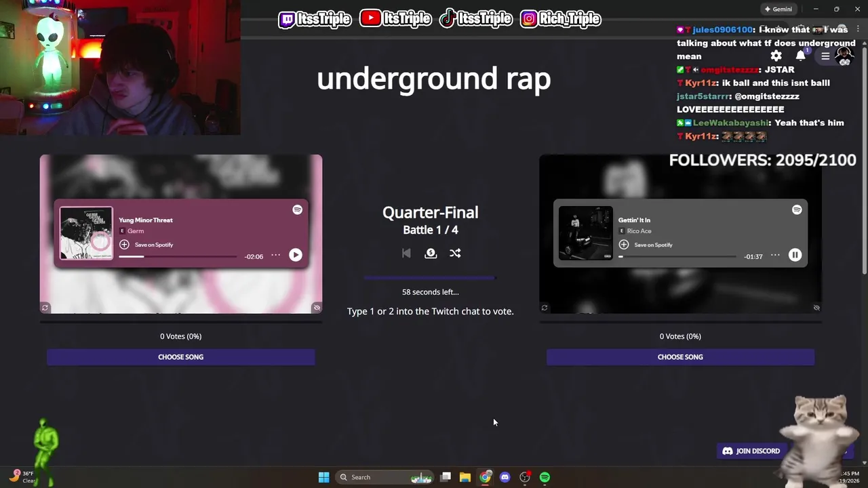The height and width of the screenshot is (488, 868).
Task: Open File Explorer from taskbar
Action: point(465,477)
